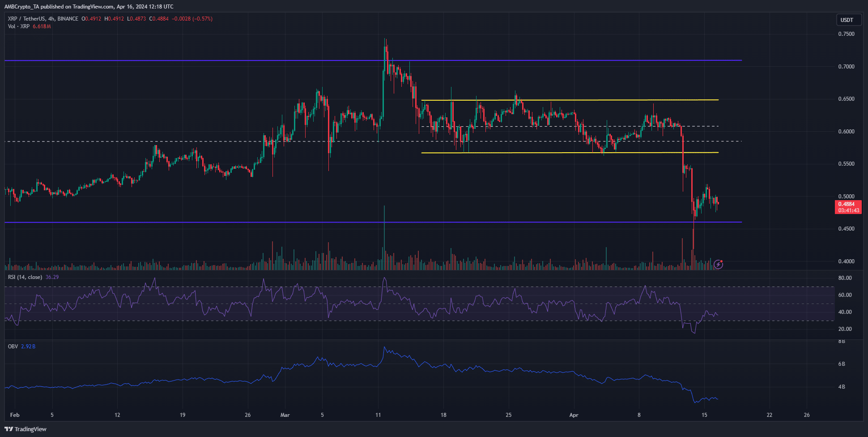This screenshot has width=868, height=437.
Task: Click the 80.00 RSI scale label
Action: tap(845, 278)
